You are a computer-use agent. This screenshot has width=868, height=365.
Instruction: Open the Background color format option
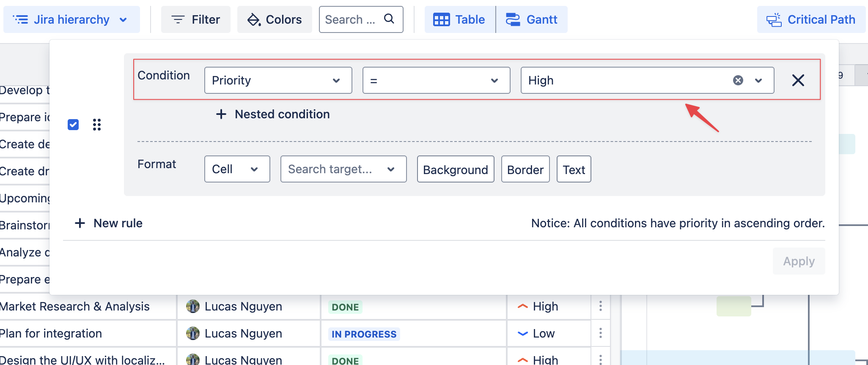point(455,169)
